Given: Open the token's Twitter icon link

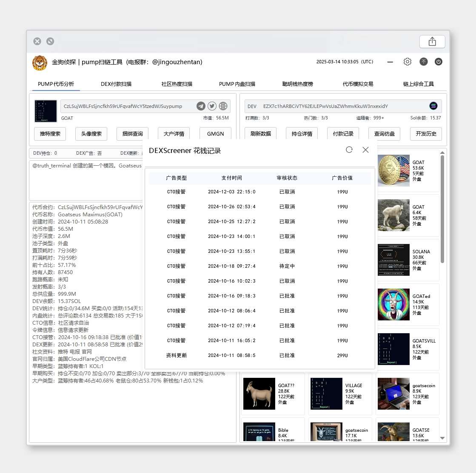Looking at the screenshot, I should (x=212, y=106).
